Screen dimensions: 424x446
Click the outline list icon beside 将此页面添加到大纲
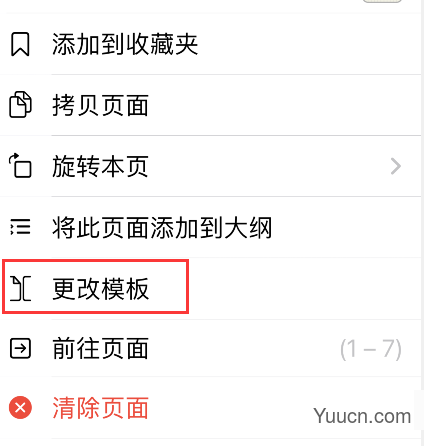pos(20,227)
